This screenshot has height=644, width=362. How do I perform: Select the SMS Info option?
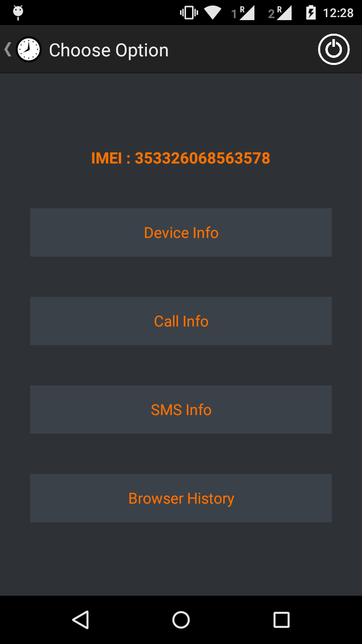tap(181, 410)
